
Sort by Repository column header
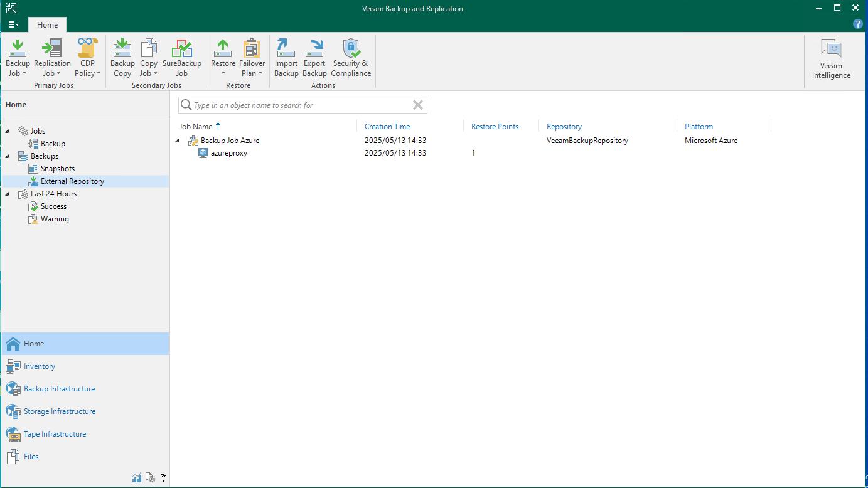(564, 126)
